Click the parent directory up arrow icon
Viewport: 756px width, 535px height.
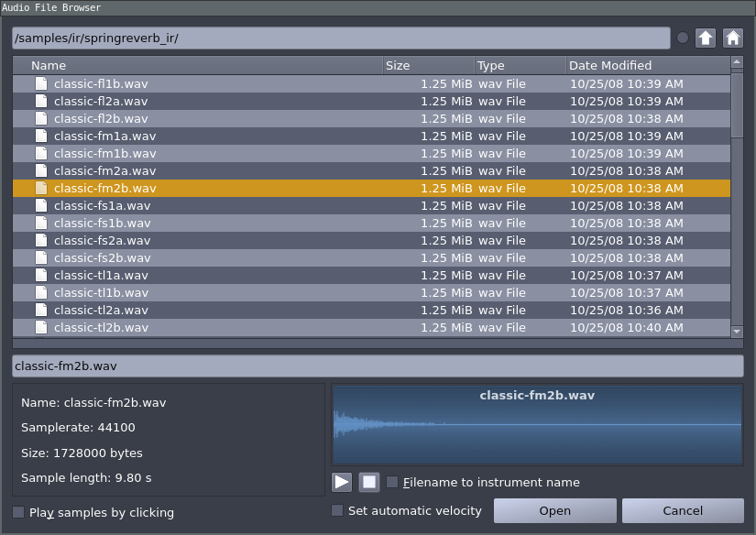[x=705, y=38]
